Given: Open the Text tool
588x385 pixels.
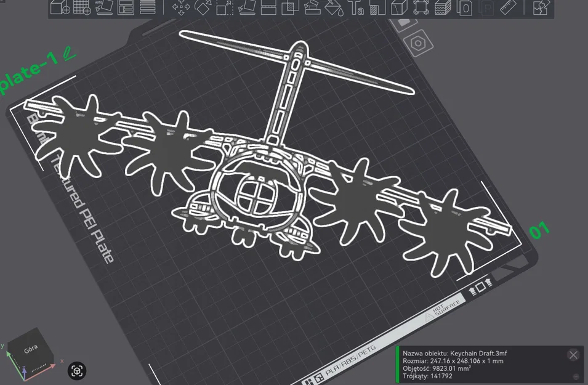Looking at the screenshot, I should 357,9.
